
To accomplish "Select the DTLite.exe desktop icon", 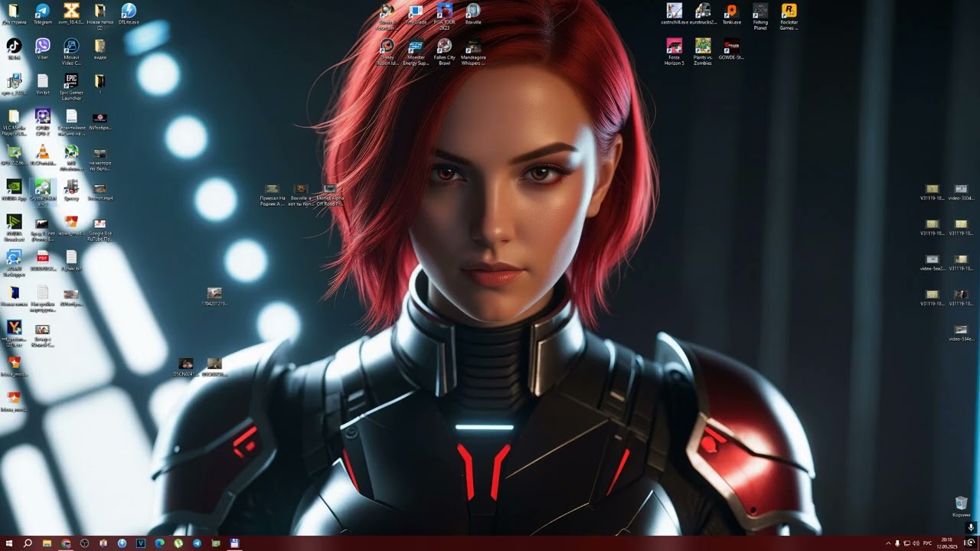I will click(129, 14).
